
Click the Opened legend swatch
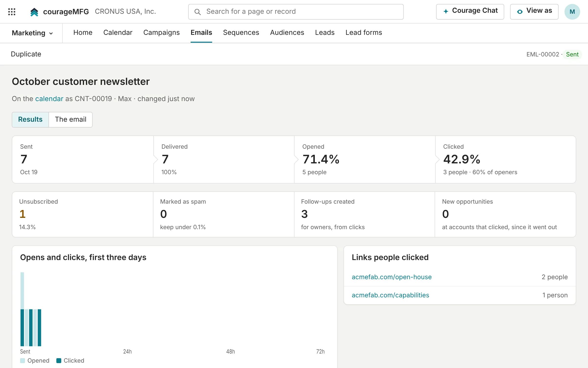23,361
